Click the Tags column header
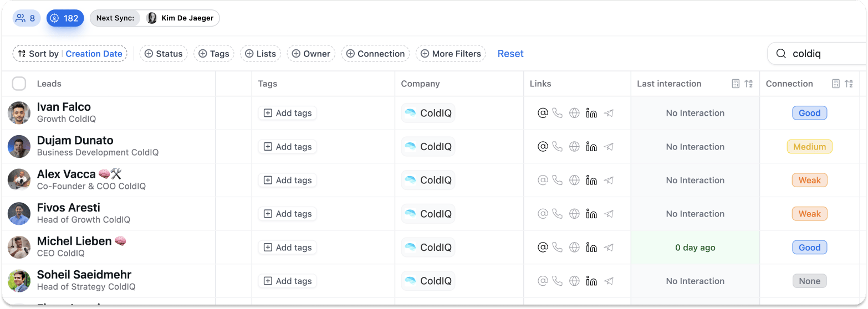 (267, 84)
